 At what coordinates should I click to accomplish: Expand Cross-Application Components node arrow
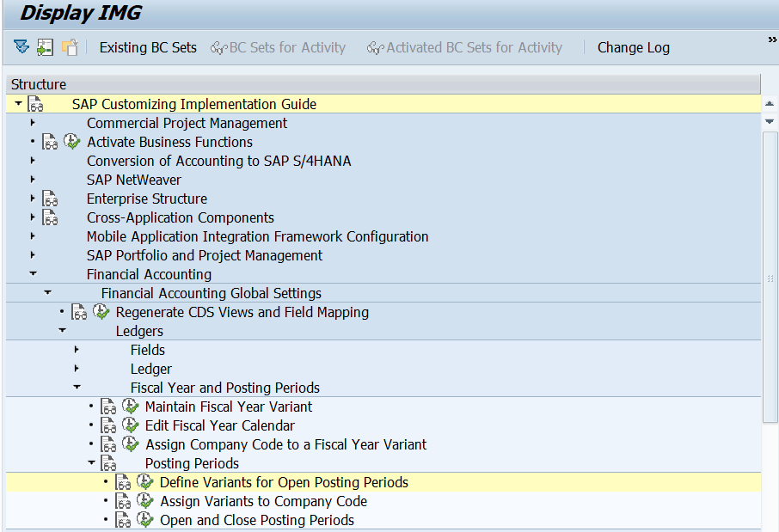click(x=33, y=217)
